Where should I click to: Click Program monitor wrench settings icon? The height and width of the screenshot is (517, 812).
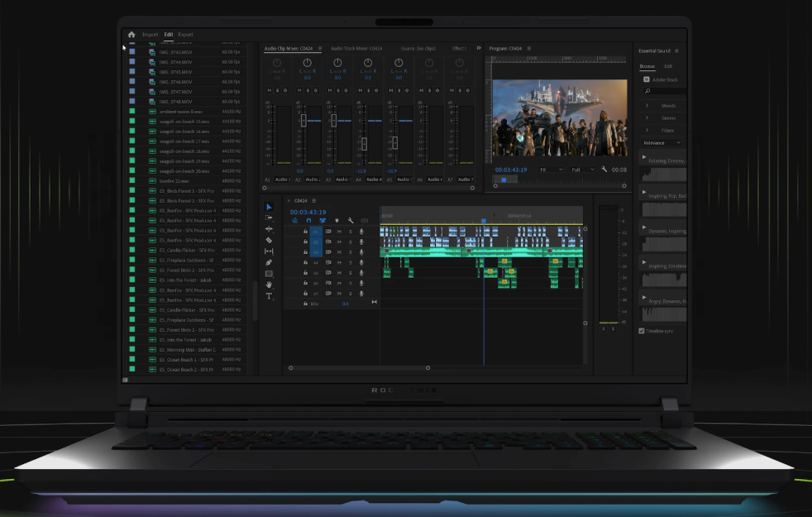(604, 170)
